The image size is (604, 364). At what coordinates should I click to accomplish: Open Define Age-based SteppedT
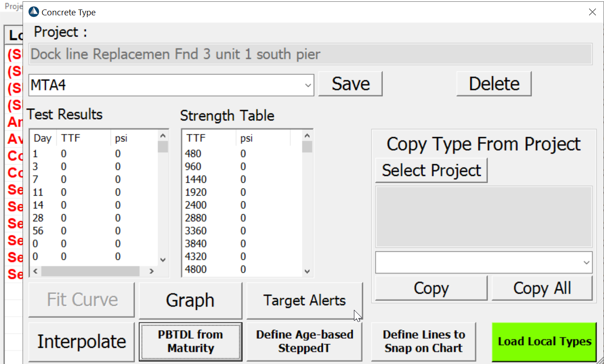(304, 341)
